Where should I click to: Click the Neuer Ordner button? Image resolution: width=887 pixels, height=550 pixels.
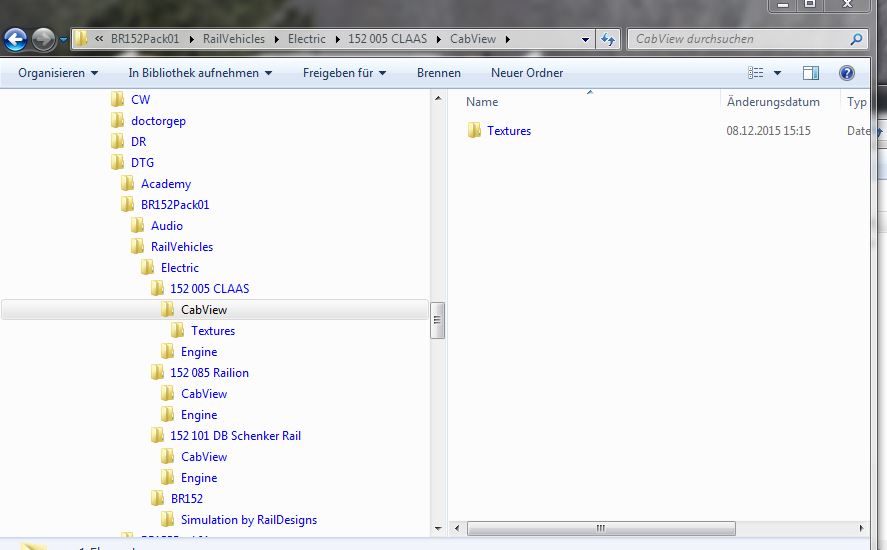tap(527, 73)
